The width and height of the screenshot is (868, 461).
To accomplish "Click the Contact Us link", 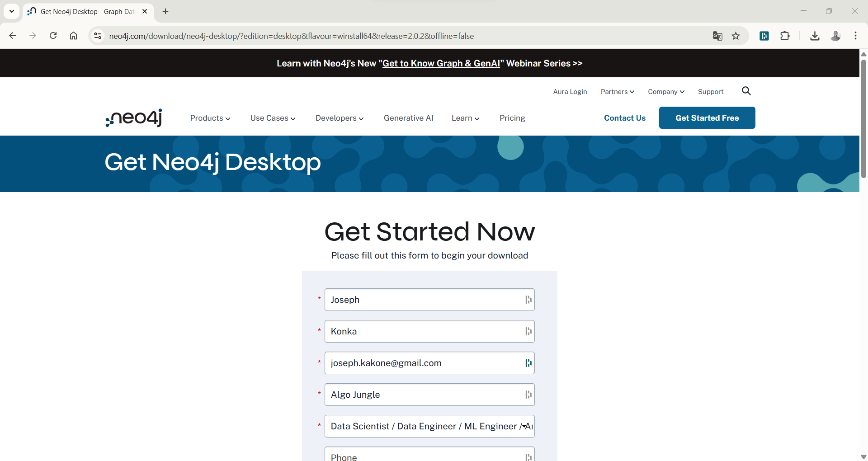I will (x=624, y=118).
